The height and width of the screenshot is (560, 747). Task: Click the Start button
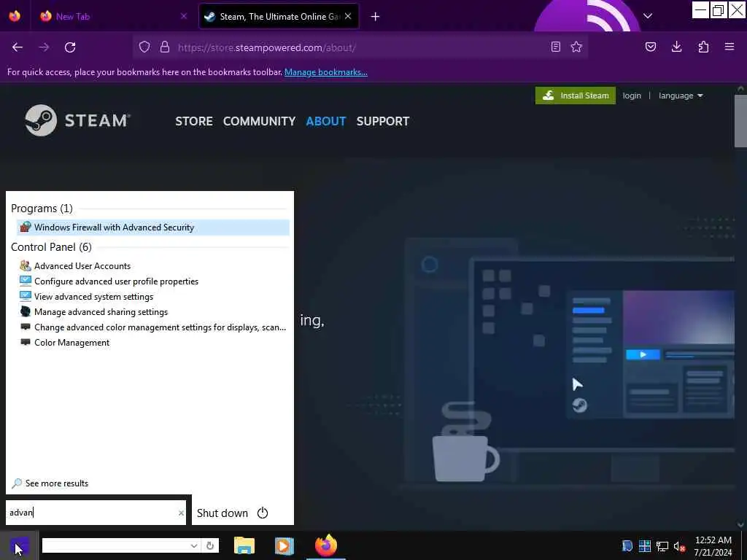coord(19,545)
